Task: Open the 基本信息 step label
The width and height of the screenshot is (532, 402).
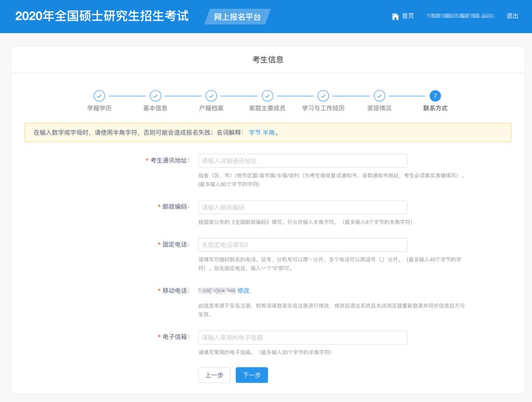Action: (156, 108)
